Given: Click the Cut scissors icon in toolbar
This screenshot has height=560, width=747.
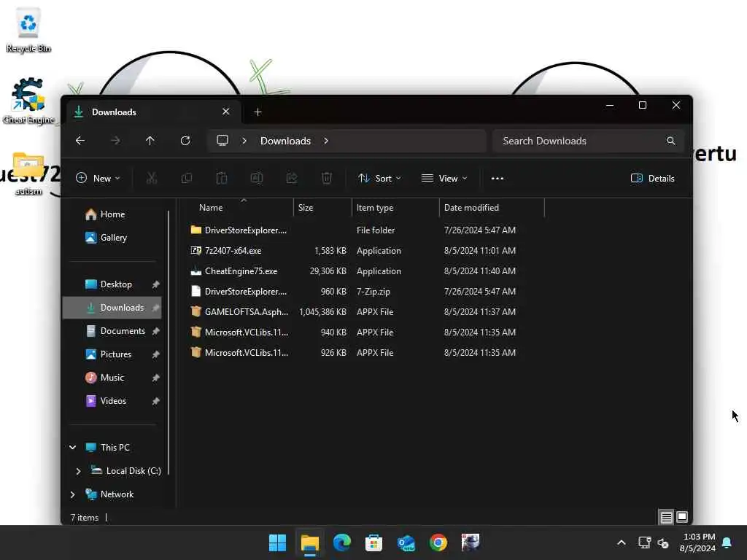Looking at the screenshot, I should pyautogui.click(x=152, y=178).
